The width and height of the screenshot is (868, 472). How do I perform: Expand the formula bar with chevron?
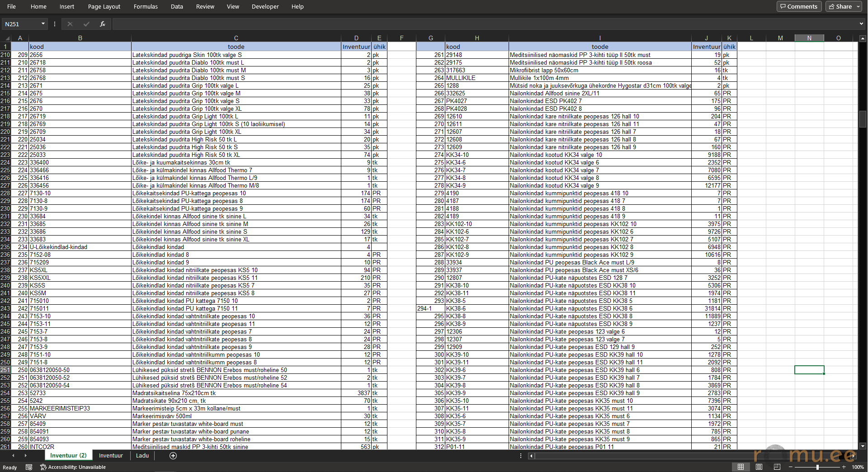click(x=861, y=24)
